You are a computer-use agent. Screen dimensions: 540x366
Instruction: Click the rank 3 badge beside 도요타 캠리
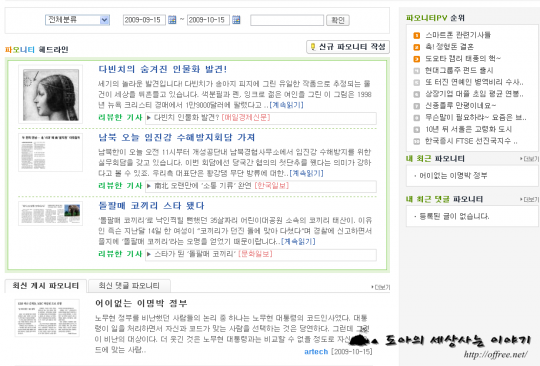coord(417,59)
